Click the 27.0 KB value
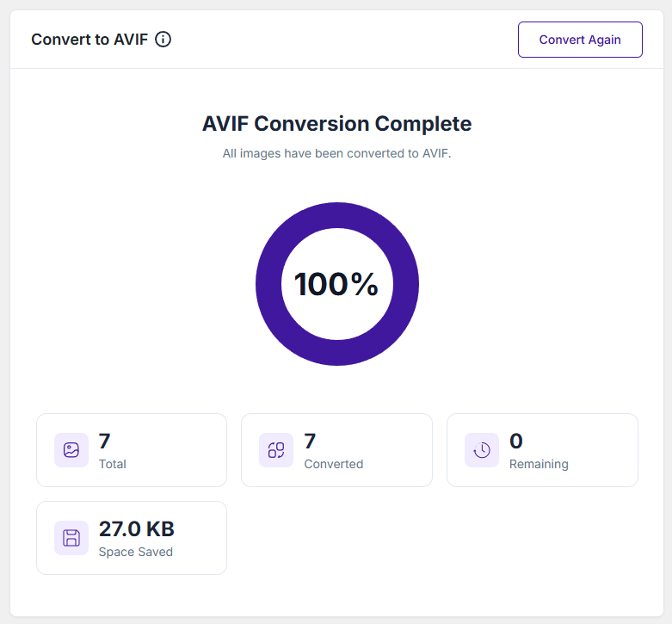The image size is (672, 624). pos(136,528)
